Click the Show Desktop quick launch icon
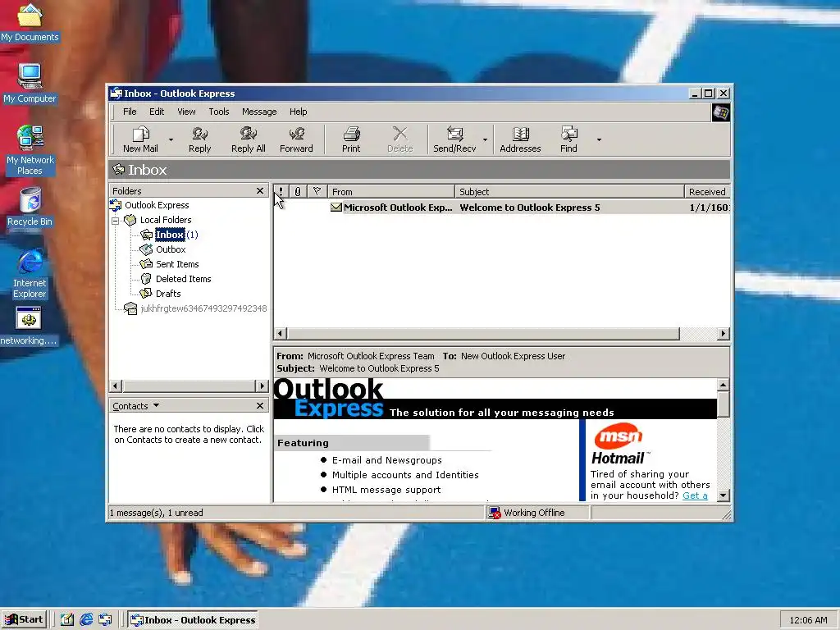 pos(67,620)
